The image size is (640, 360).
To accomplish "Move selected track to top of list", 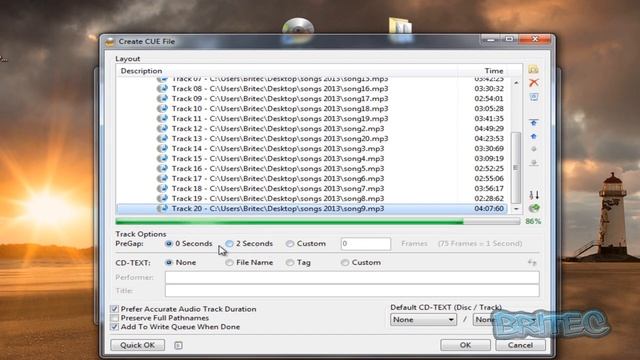I will tap(533, 122).
